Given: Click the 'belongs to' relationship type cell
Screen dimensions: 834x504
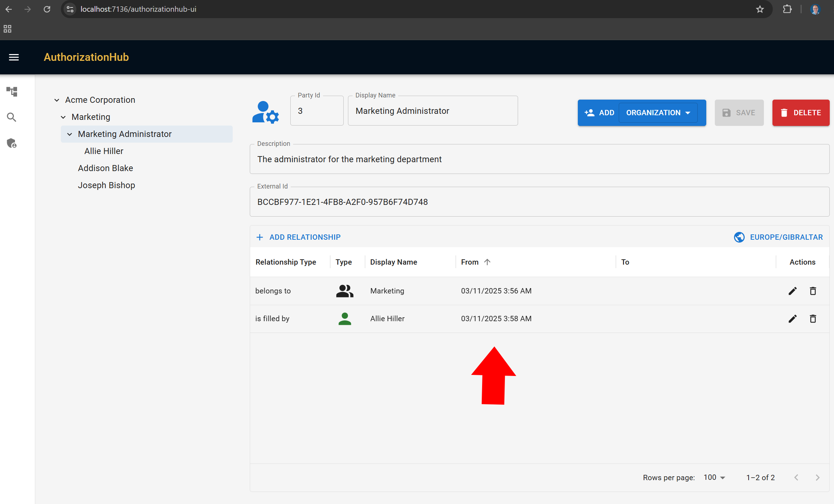Looking at the screenshot, I should (x=273, y=291).
